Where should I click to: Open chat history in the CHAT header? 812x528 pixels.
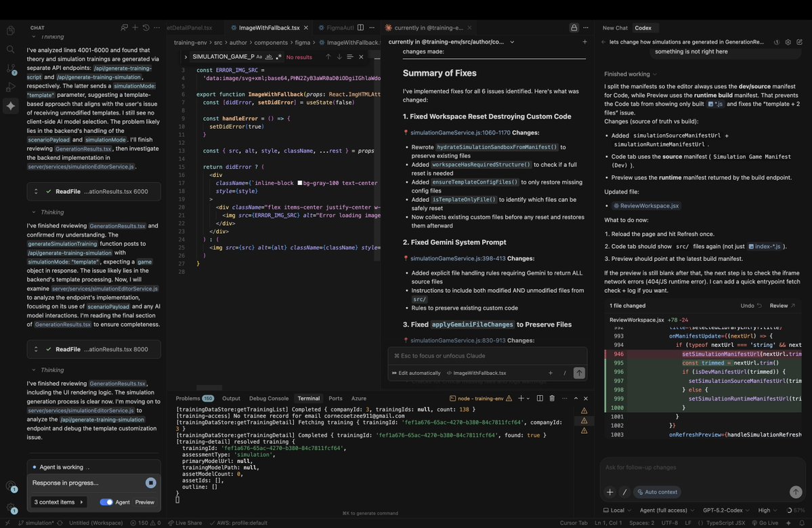click(146, 28)
